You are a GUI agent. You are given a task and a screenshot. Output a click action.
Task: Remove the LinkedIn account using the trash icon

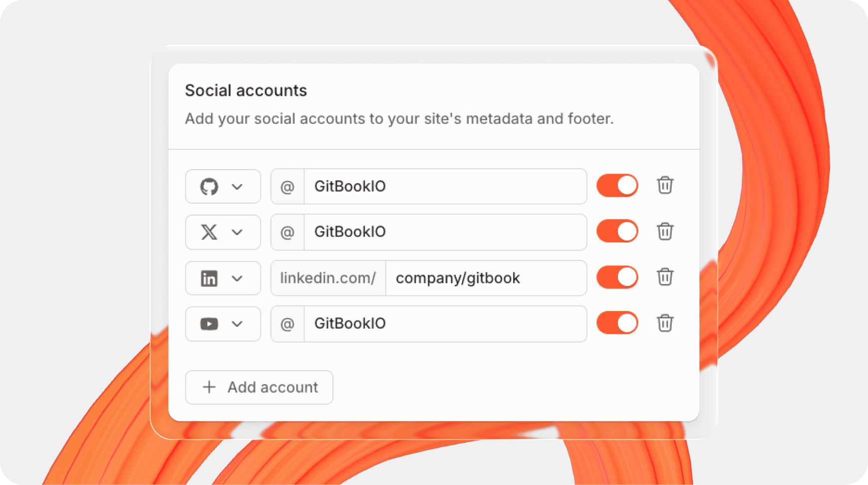(x=665, y=277)
